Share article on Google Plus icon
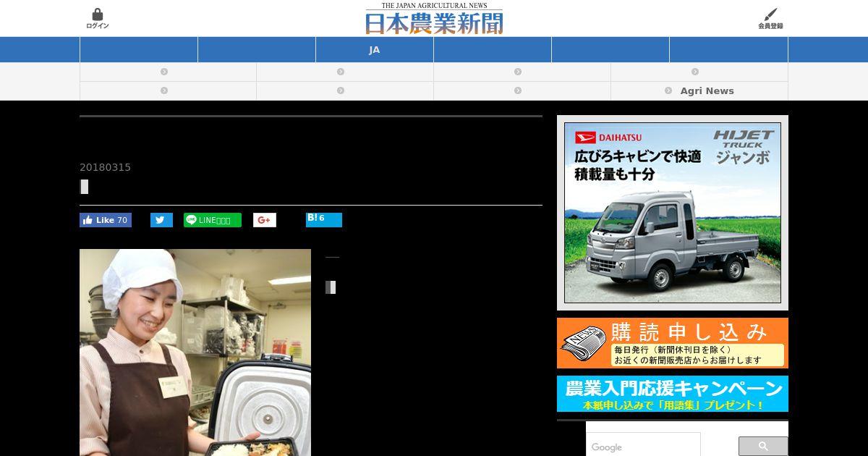 265,220
